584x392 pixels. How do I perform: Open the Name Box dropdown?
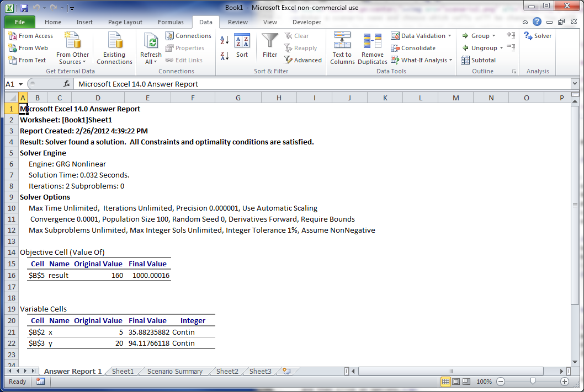[x=20, y=84]
